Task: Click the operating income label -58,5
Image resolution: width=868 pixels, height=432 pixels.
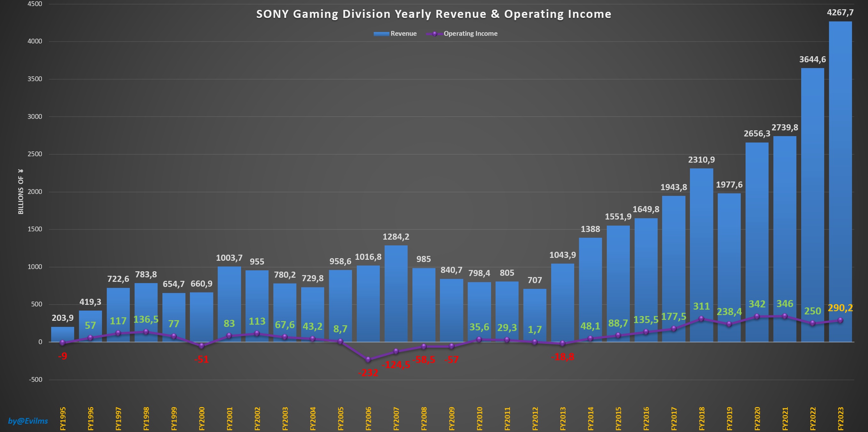Action: (424, 360)
